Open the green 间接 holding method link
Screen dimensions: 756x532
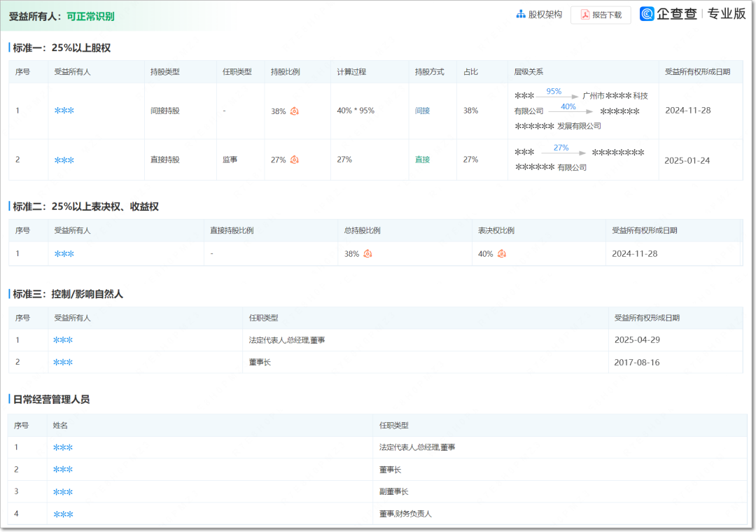click(x=422, y=111)
